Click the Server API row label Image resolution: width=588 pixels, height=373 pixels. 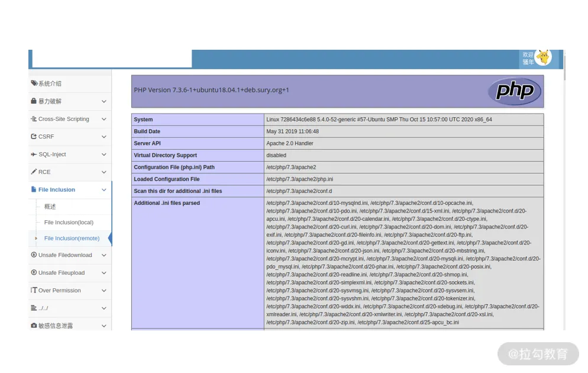[147, 143]
